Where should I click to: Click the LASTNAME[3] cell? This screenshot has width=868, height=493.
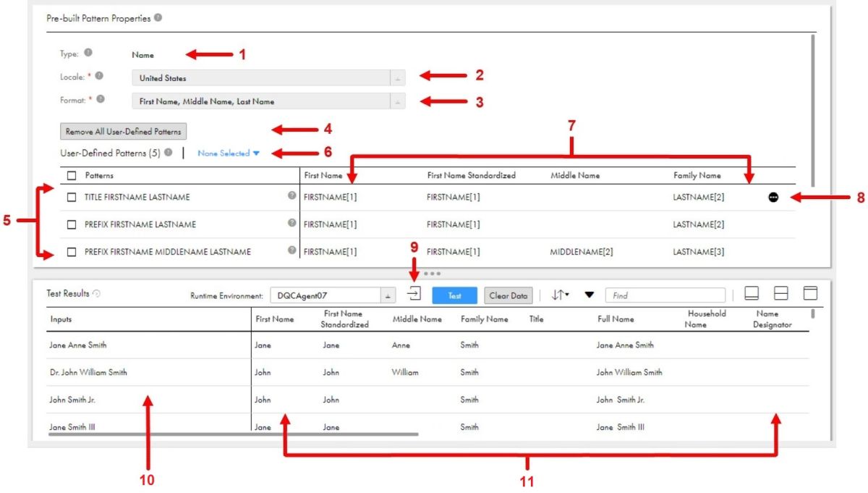[697, 252]
